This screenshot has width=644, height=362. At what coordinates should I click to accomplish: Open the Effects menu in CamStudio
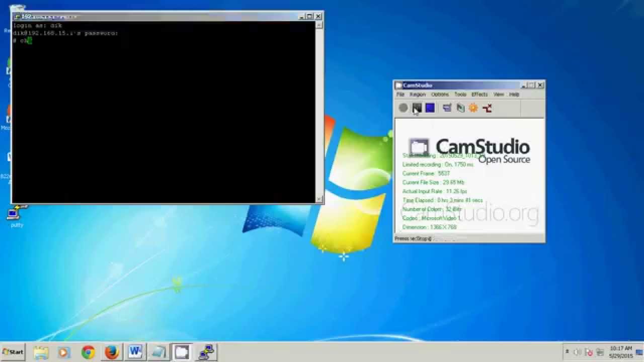pyautogui.click(x=479, y=95)
